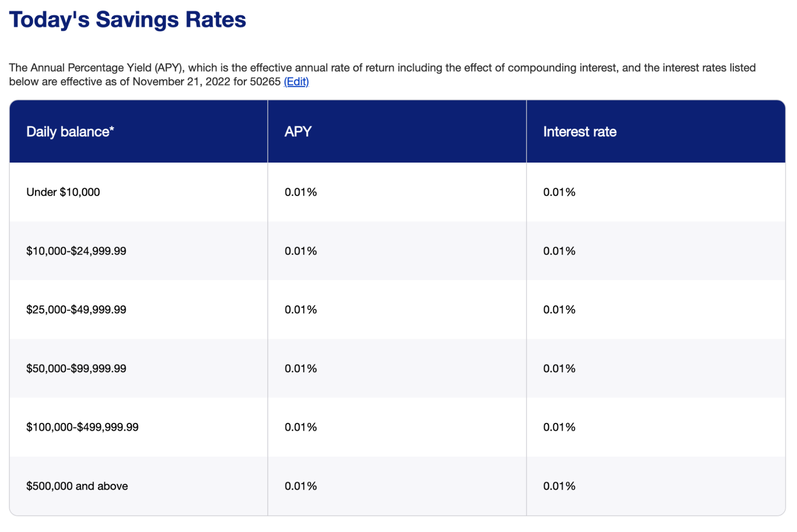Image resolution: width=797 pixels, height=532 pixels.
Task: Select the Daily balance* column header
Action: click(70, 132)
